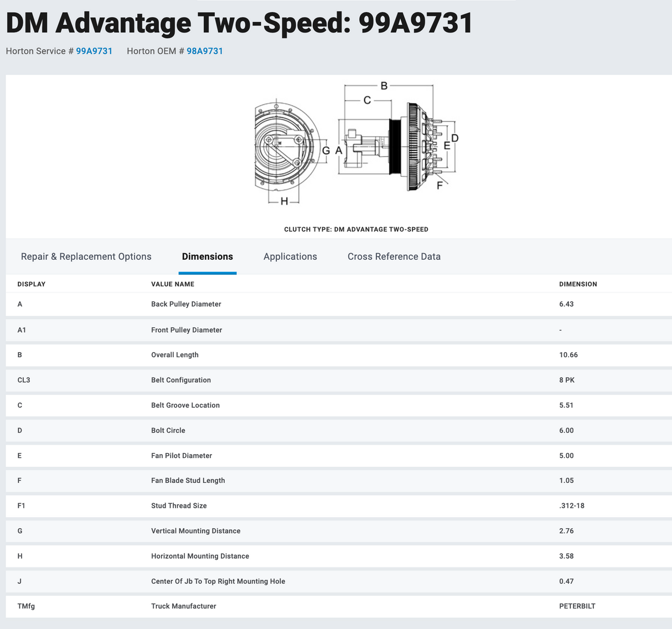The image size is (672, 629).
Task: Click the VALUE NAME column header
Action: pyautogui.click(x=173, y=284)
